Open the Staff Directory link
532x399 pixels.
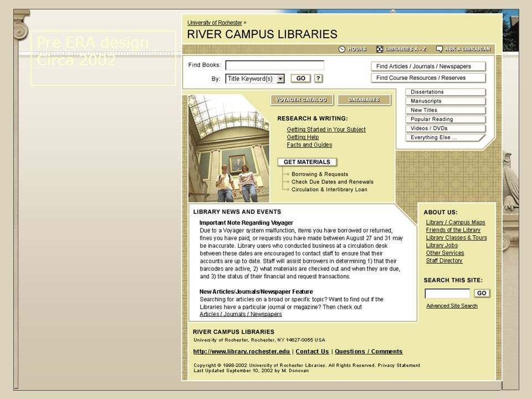[x=444, y=261]
